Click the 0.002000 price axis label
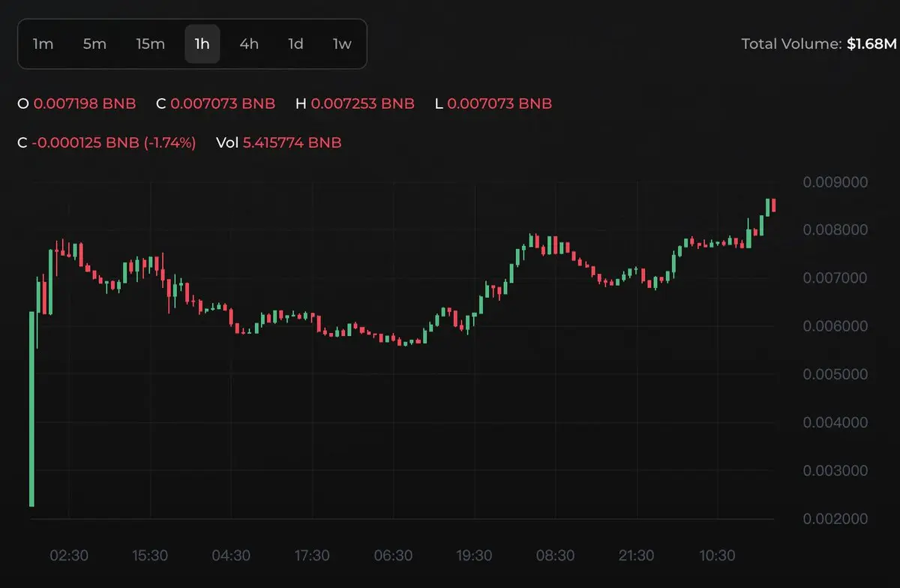The width and height of the screenshot is (900, 588). coord(835,518)
